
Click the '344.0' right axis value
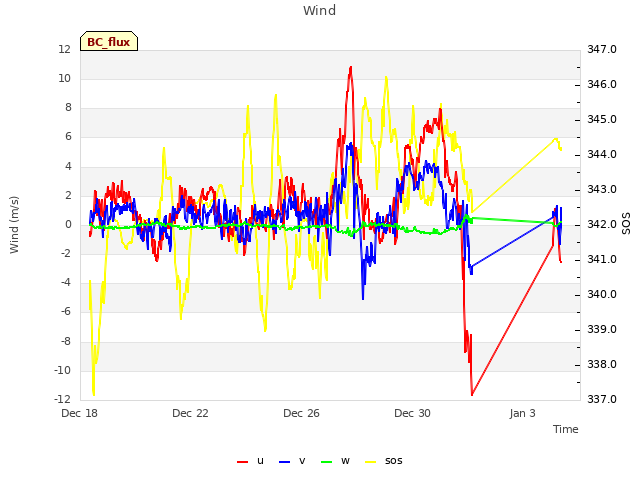602,155
